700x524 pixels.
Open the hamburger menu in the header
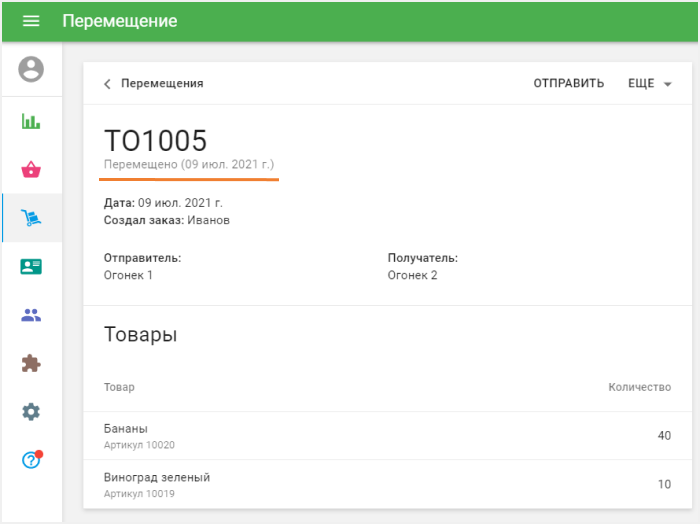tap(31, 21)
